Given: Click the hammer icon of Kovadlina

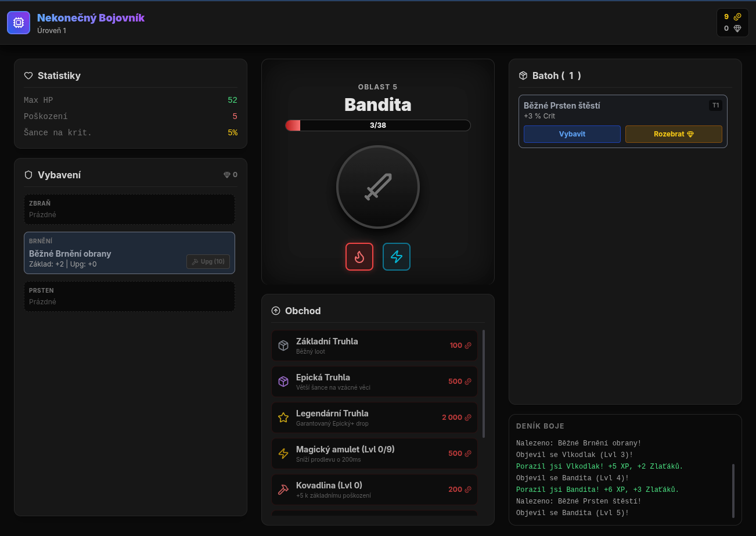Looking at the screenshot, I should [283, 490].
